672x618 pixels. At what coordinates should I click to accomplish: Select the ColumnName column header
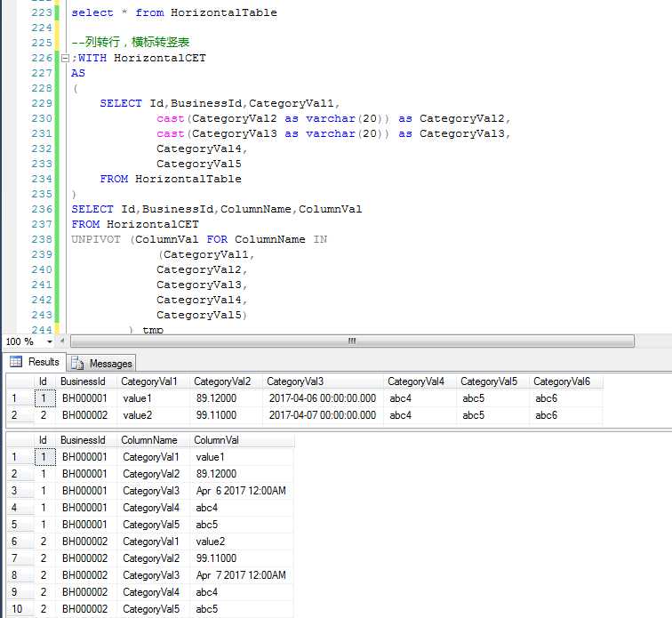(x=153, y=440)
